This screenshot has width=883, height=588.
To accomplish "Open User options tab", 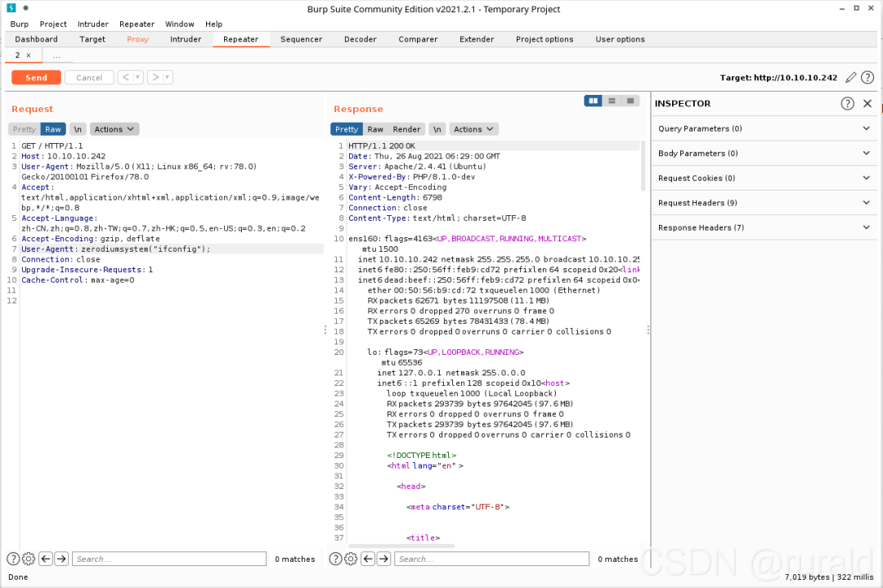I will (620, 39).
